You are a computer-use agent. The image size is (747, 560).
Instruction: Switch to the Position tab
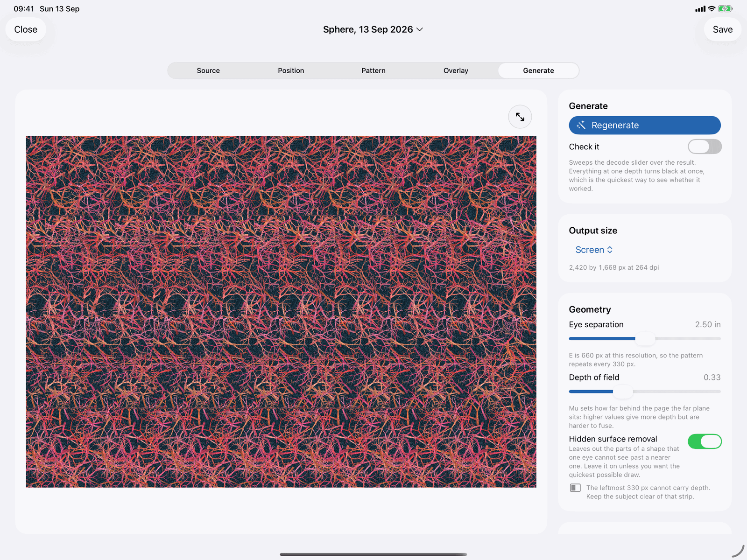click(291, 70)
